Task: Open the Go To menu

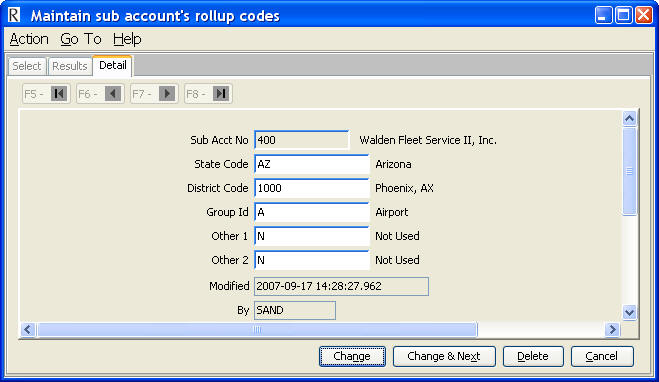Action: tap(81, 39)
